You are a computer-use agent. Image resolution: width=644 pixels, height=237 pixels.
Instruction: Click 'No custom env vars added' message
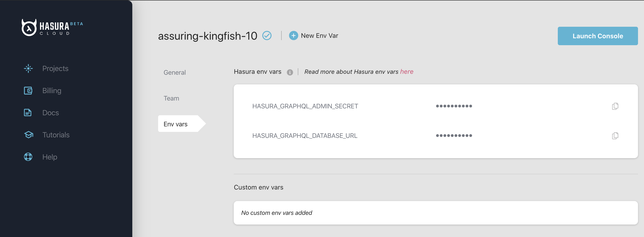pos(277,213)
